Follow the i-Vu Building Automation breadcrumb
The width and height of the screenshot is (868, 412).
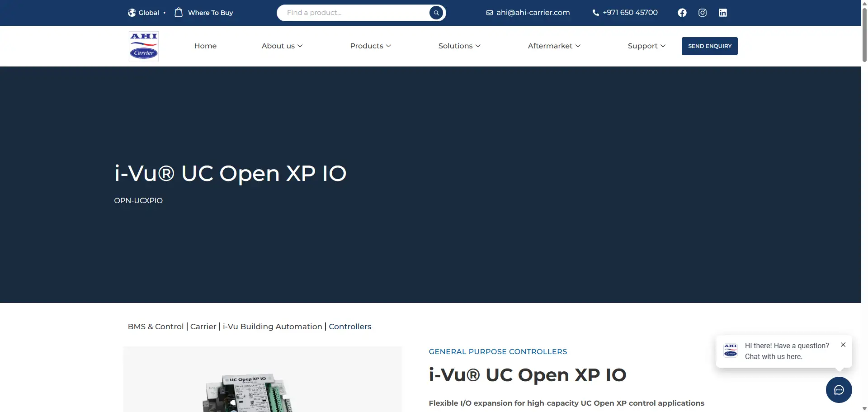pos(273,327)
